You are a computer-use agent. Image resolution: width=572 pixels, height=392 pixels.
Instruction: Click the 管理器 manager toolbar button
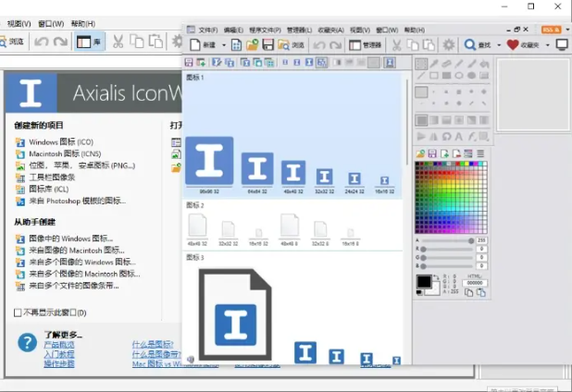tap(365, 44)
